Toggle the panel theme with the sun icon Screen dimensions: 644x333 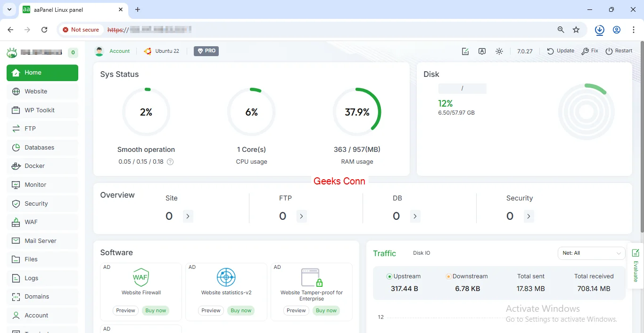point(499,51)
